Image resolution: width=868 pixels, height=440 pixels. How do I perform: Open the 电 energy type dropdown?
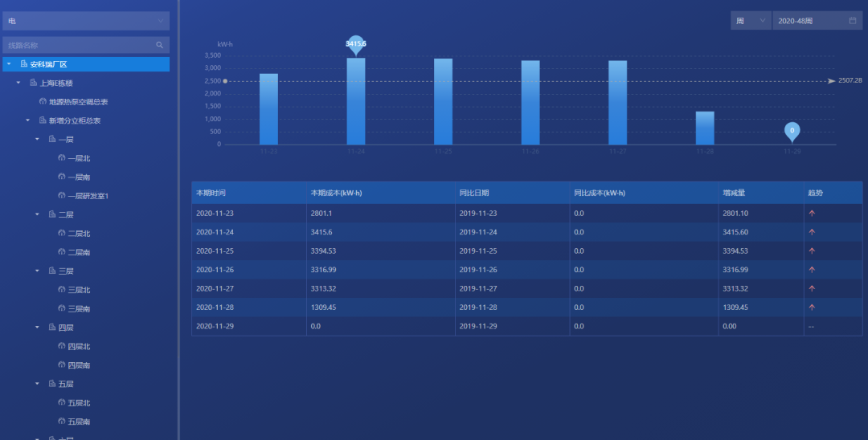85,21
